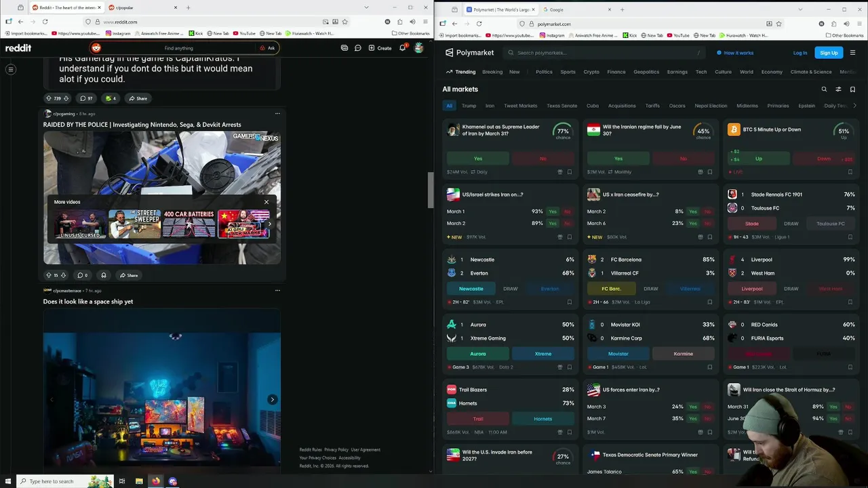The image size is (868, 488).
Task: Select the Breaking category tab
Action: tap(492, 72)
